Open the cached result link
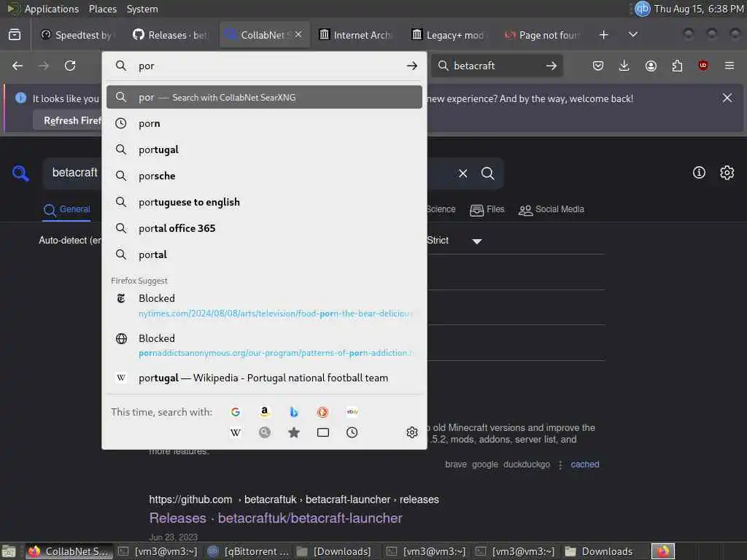The width and height of the screenshot is (747, 560). (584, 464)
